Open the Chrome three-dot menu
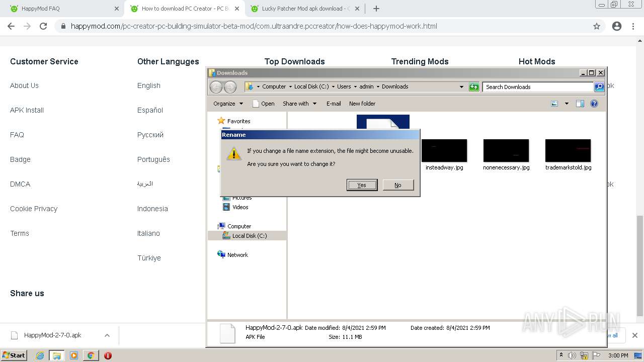Image resolution: width=644 pixels, height=362 pixels. click(633, 26)
